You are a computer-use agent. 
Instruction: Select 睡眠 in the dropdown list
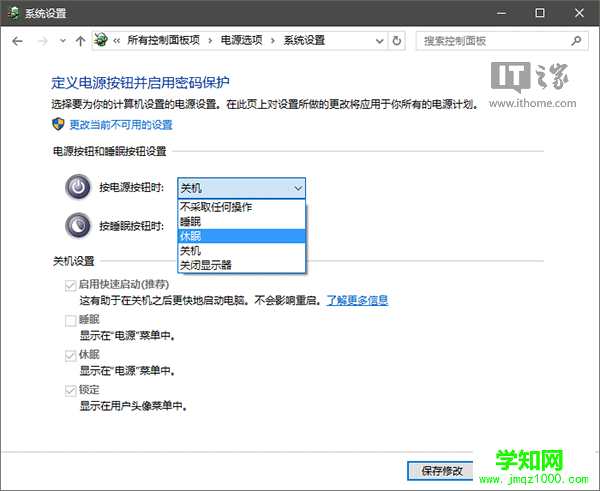(241, 222)
